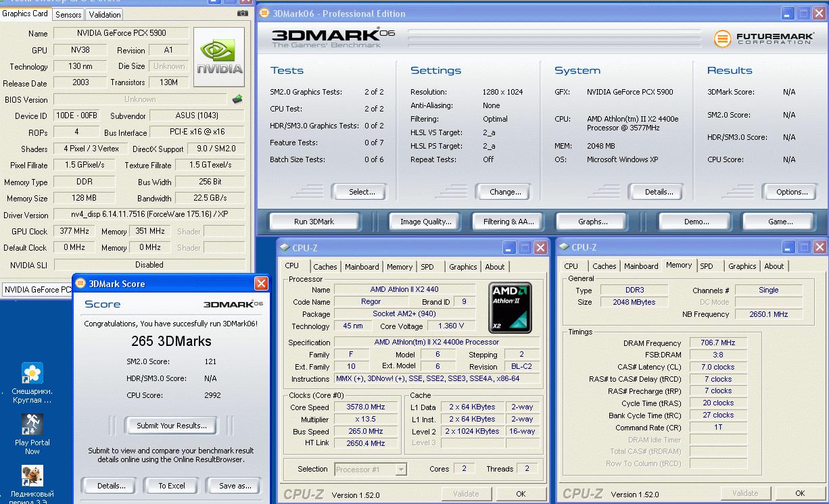
Task: Click the 3DMark Score dialog title icon
Action: coord(80,284)
